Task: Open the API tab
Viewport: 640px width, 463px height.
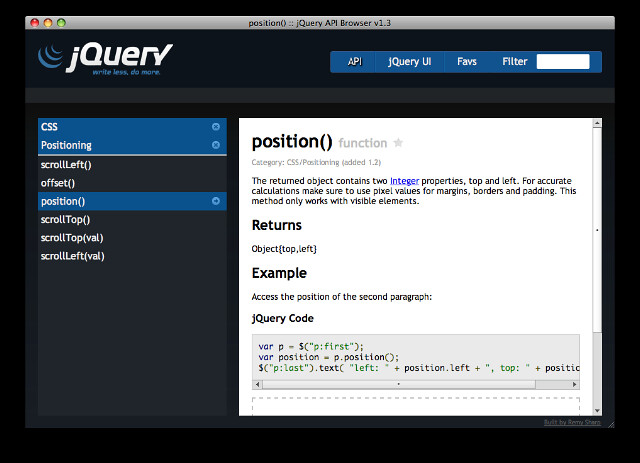Action: click(355, 62)
